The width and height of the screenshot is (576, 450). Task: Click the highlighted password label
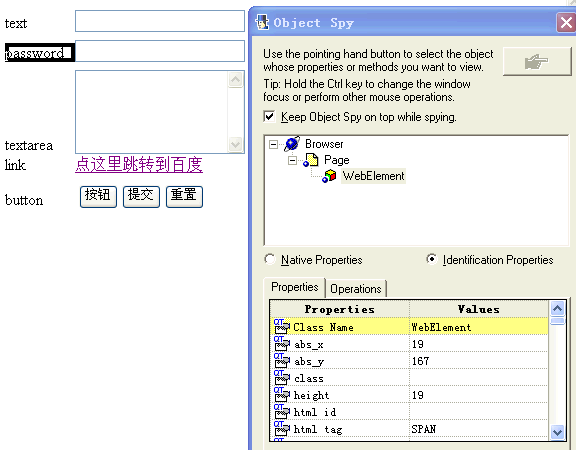[40, 53]
